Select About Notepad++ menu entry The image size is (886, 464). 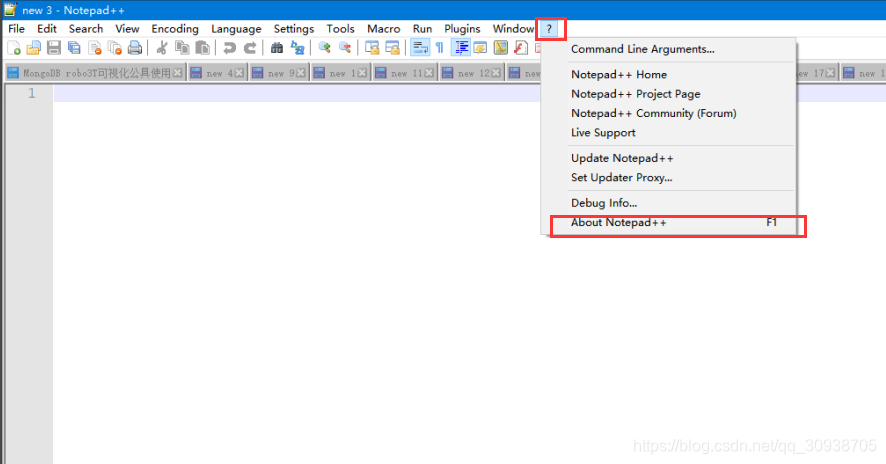pyautogui.click(x=668, y=223)
